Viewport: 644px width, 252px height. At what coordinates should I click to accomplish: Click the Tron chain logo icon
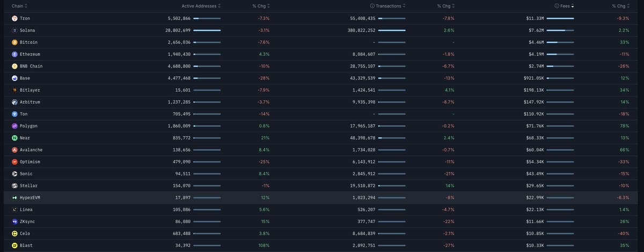[x=14, y=18]
